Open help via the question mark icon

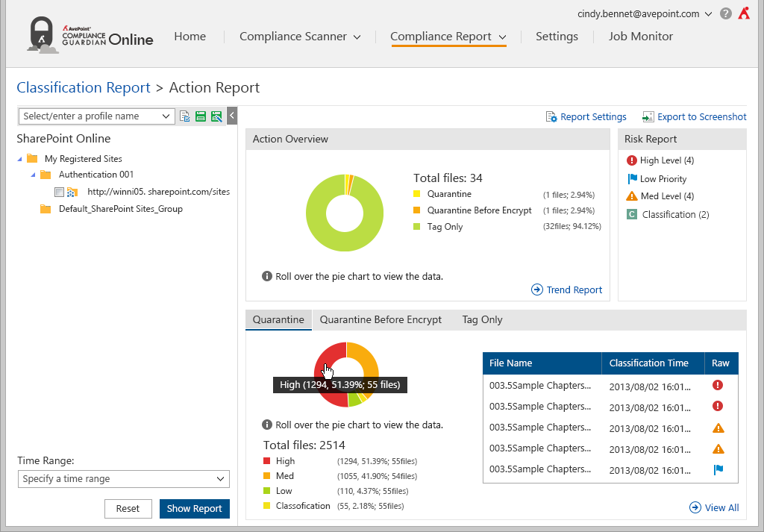[x=726, y=13]
